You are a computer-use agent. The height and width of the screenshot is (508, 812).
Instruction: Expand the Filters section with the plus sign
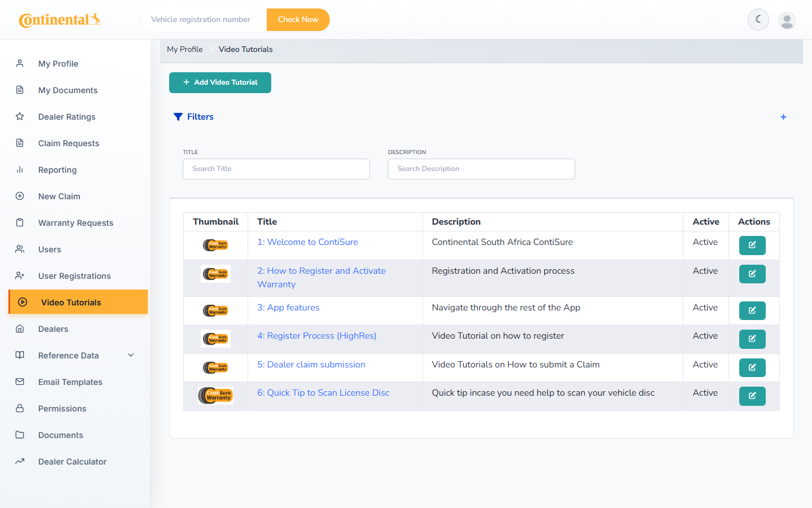click(783, 117)
